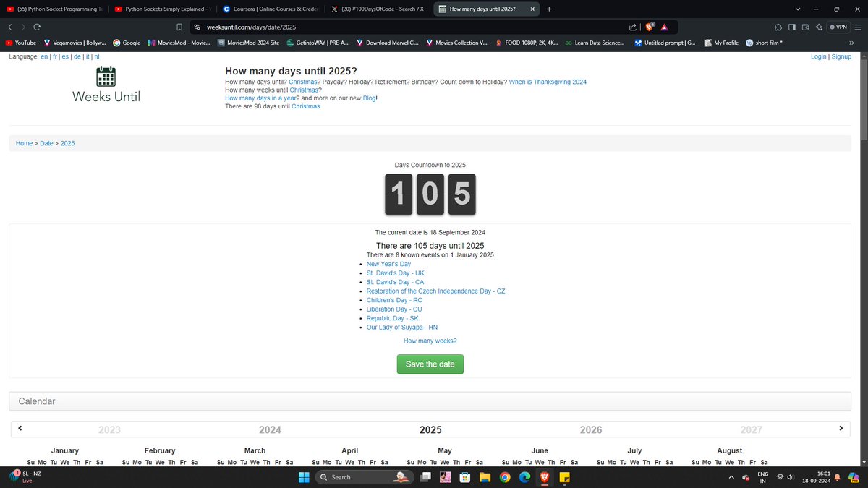Image resolution: width=868 pixels, height=488 pixels.
Task: Click the browser forward arrow
Action: (22, 27)
